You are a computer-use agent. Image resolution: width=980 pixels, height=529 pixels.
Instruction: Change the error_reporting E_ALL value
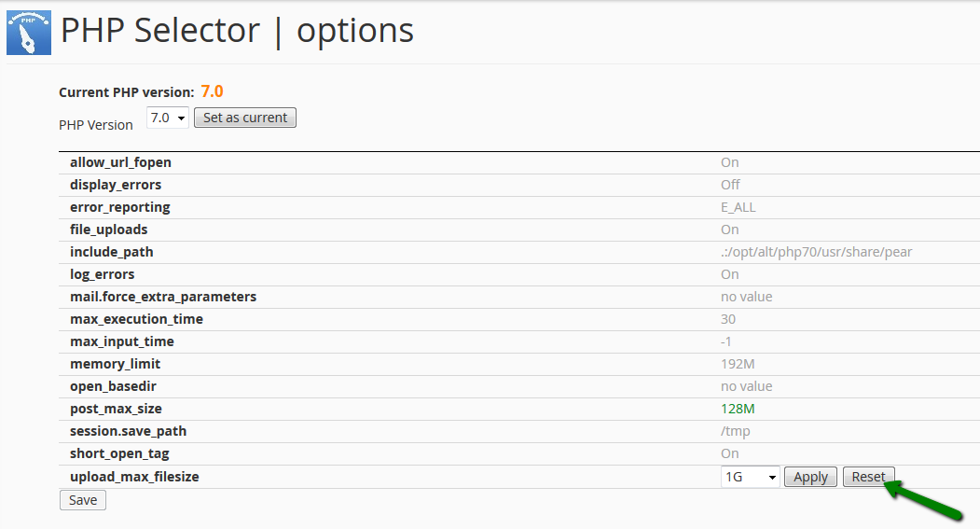pos(738,208)
